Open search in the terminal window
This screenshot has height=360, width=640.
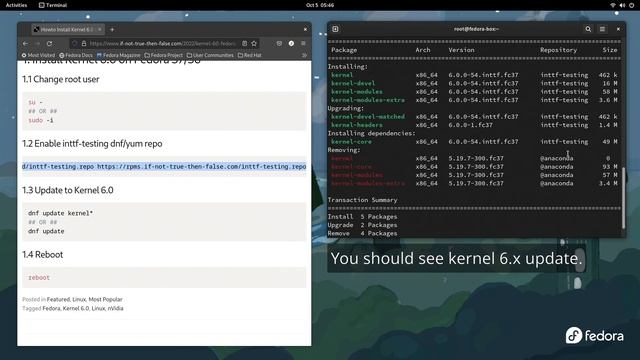[588, 29]
